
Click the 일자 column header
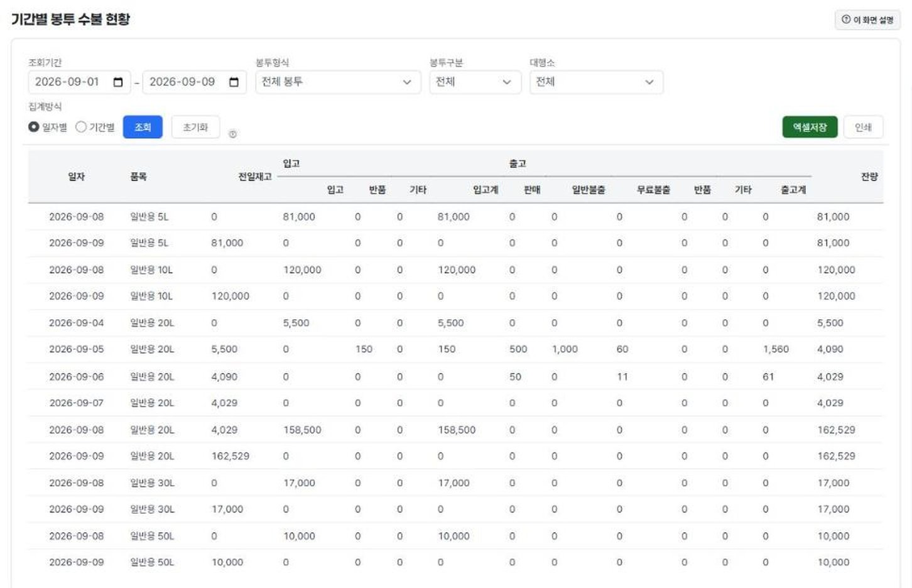[77, 177]
